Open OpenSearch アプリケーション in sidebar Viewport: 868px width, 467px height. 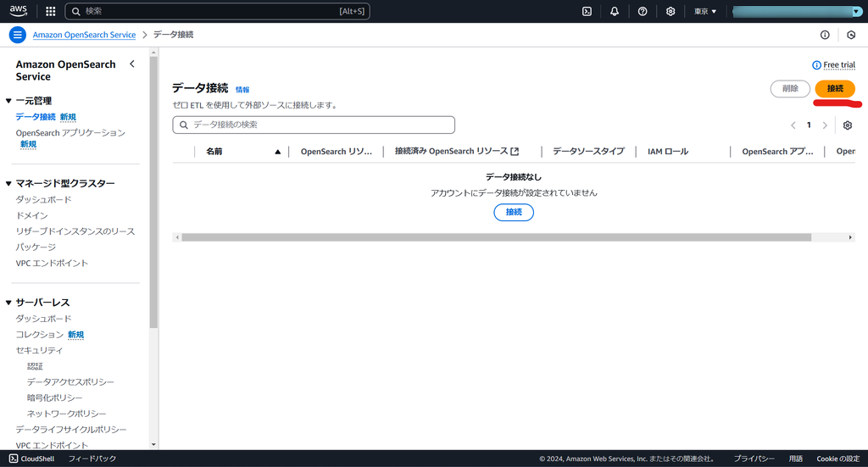[x=70, y=133]
